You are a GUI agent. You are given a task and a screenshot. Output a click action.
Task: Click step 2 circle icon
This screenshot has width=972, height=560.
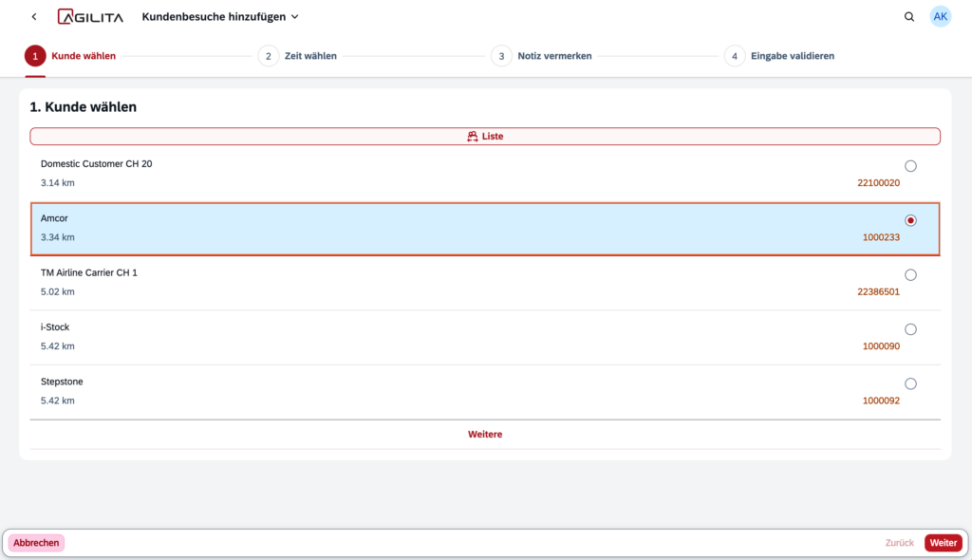(x=269, y=56)
